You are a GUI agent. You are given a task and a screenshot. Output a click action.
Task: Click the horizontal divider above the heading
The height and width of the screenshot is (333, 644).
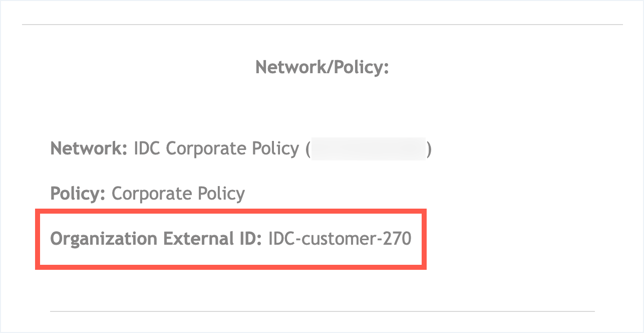point(322,25)
